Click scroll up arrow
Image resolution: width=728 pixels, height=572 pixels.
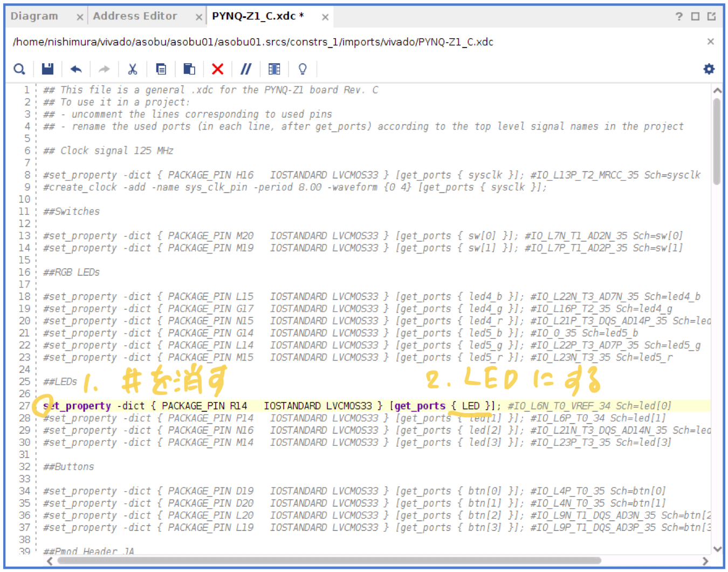(717, 91)
